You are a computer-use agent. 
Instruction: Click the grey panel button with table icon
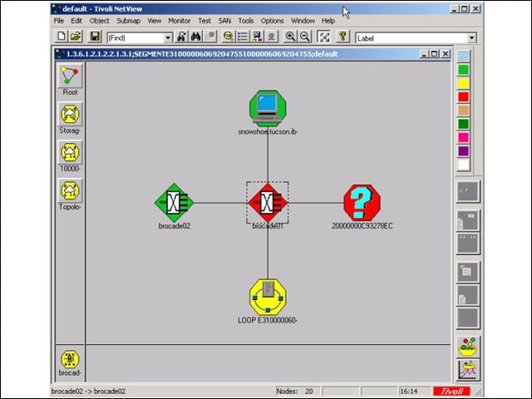point(468,272)
